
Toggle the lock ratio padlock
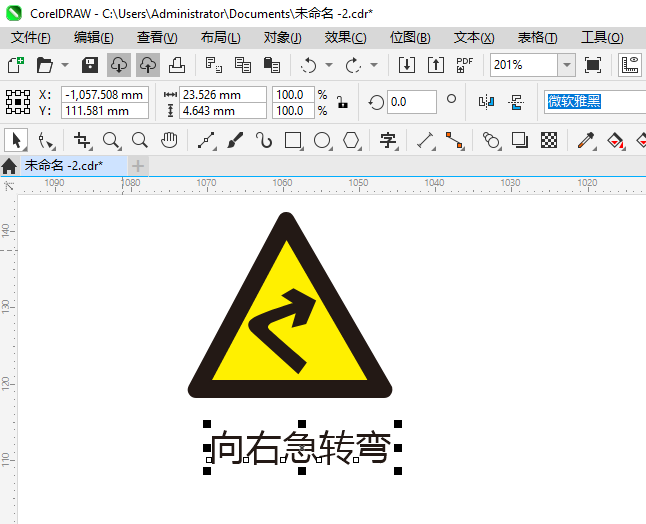coord(342,102)
